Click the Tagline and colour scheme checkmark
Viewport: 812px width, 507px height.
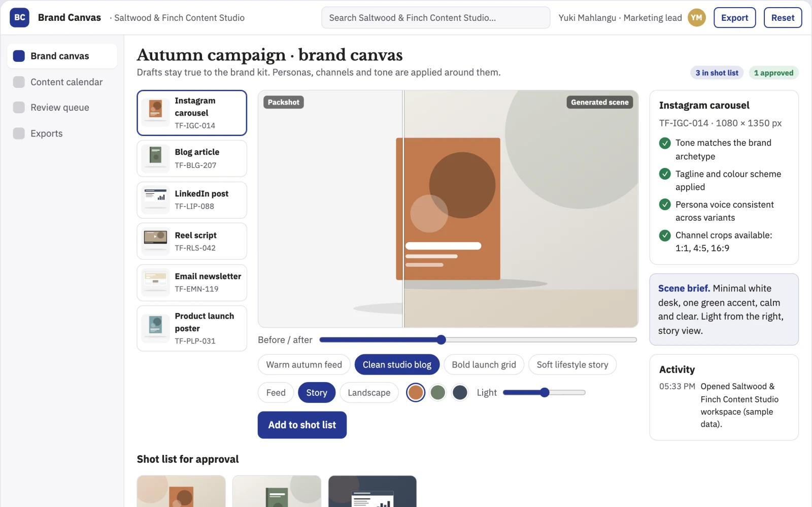(x=665, y=174)
